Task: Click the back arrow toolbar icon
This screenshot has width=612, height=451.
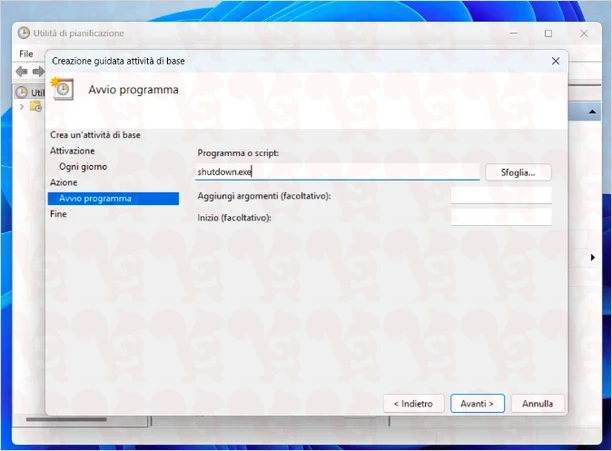Action: click(21, 71)
